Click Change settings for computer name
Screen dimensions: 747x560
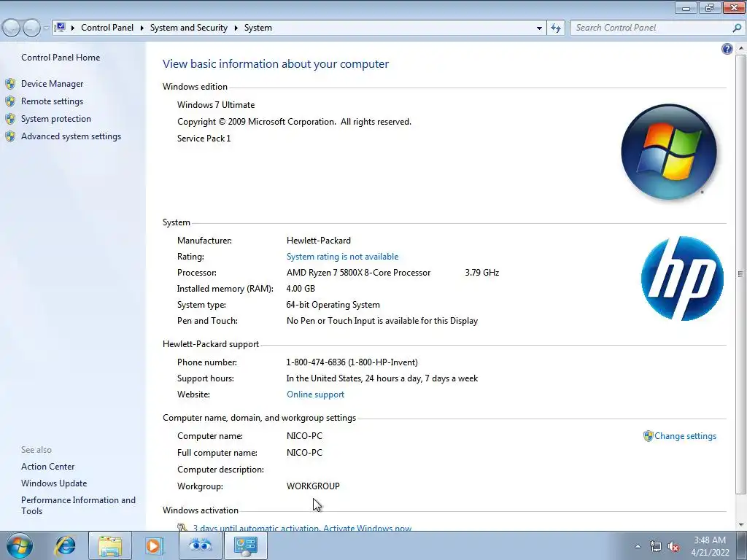coord(685,436)
